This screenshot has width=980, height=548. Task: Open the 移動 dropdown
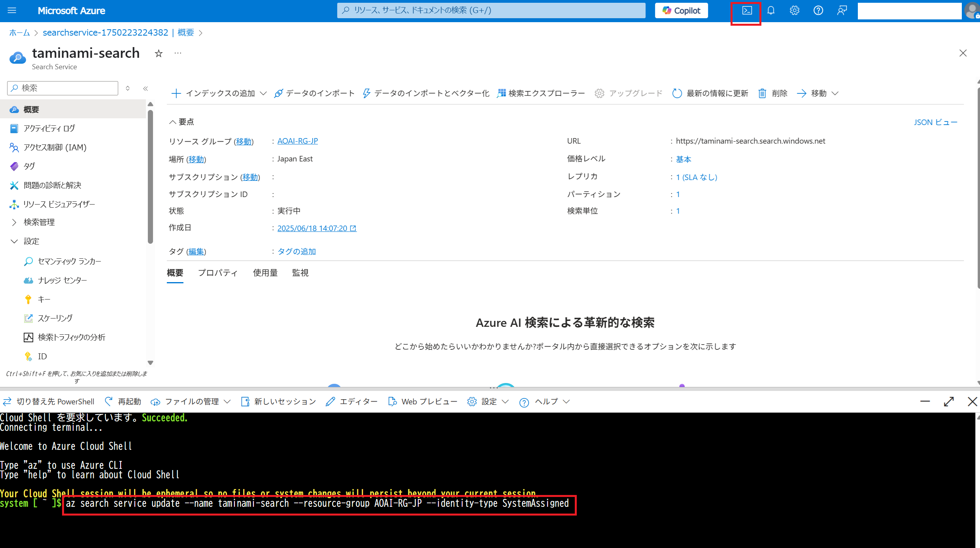(818, 93)
